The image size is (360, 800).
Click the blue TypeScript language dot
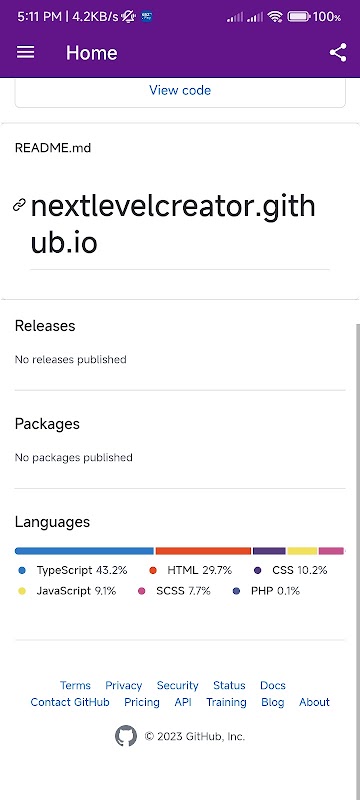click(x=21, y=570)
